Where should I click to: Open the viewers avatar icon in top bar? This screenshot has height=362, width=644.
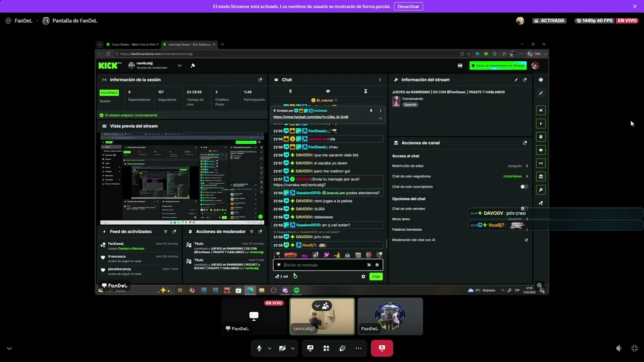[520, 21]
